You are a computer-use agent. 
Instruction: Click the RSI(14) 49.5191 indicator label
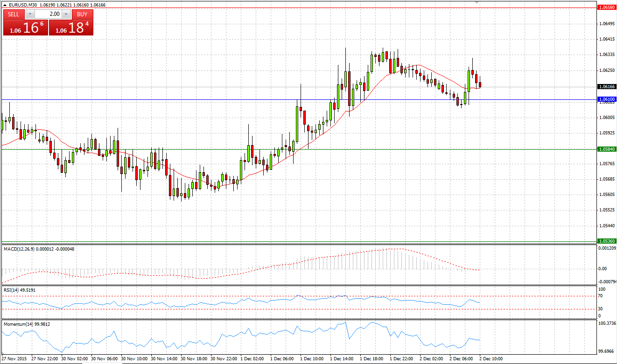click(x=19, y=290)
